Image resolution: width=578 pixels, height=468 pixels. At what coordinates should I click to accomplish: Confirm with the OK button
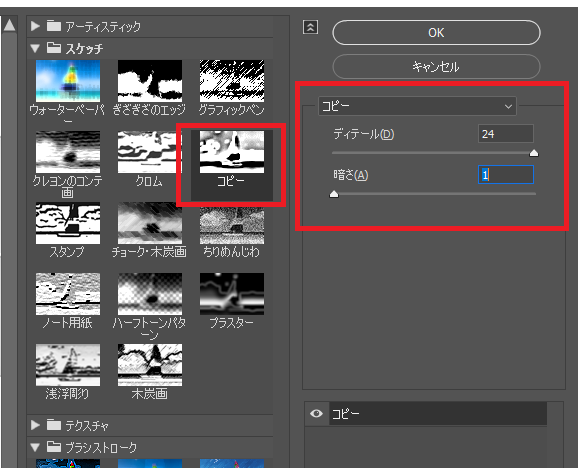click(x=436, y=33)
